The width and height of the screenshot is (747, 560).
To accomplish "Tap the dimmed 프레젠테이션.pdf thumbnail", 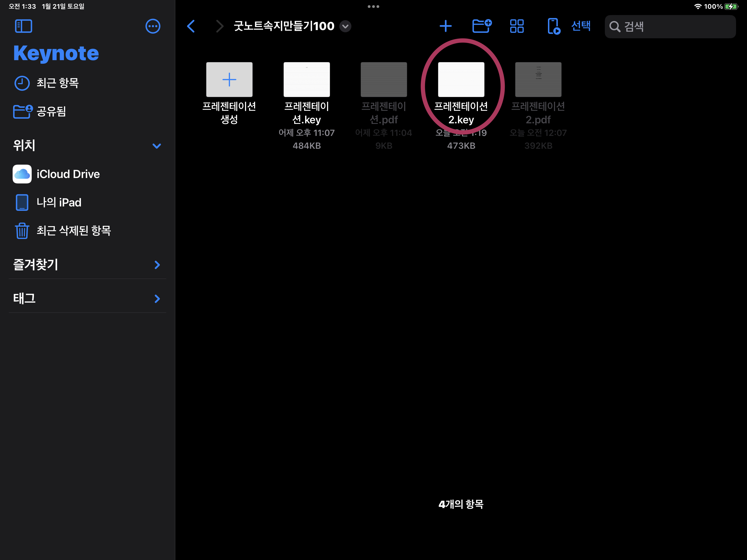I will pyautogui.click(x=384, y=79).
